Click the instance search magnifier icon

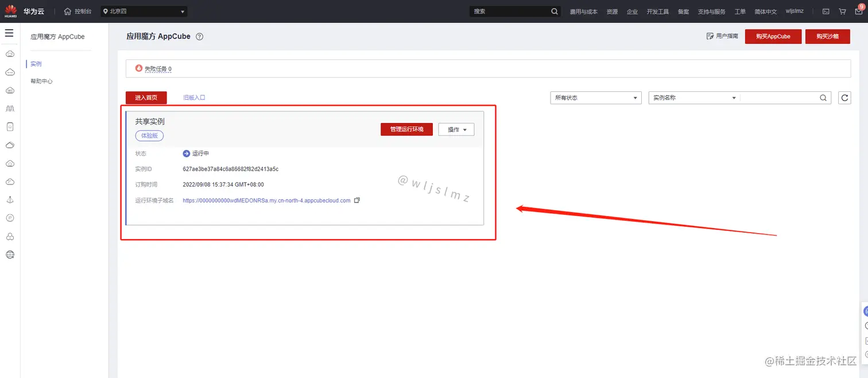tap(823, 98)
